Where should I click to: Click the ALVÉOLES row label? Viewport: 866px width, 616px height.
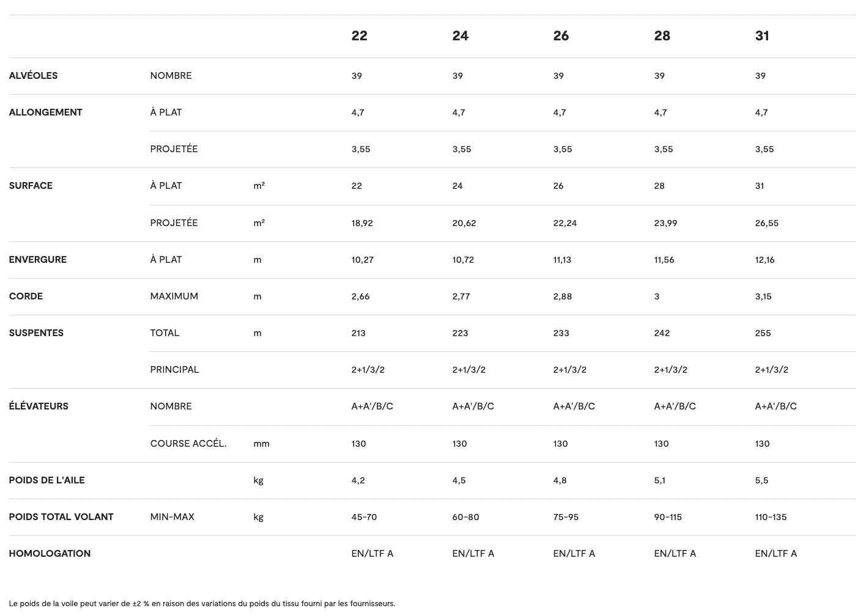click(33, 76)
